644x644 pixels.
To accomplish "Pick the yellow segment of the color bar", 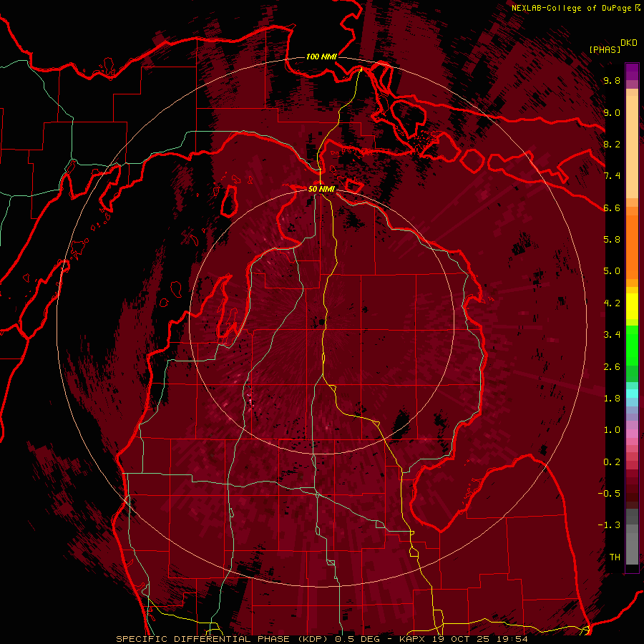I will (x=632, y=306).
